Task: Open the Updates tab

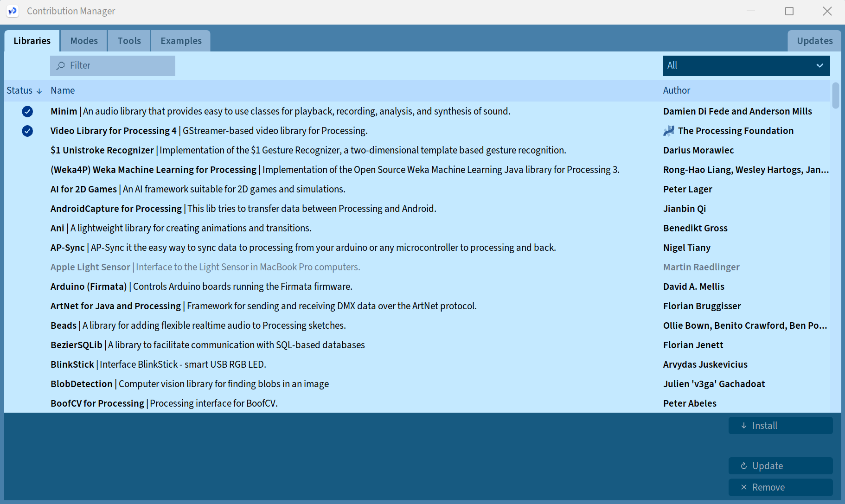Action: click(814, 41)
